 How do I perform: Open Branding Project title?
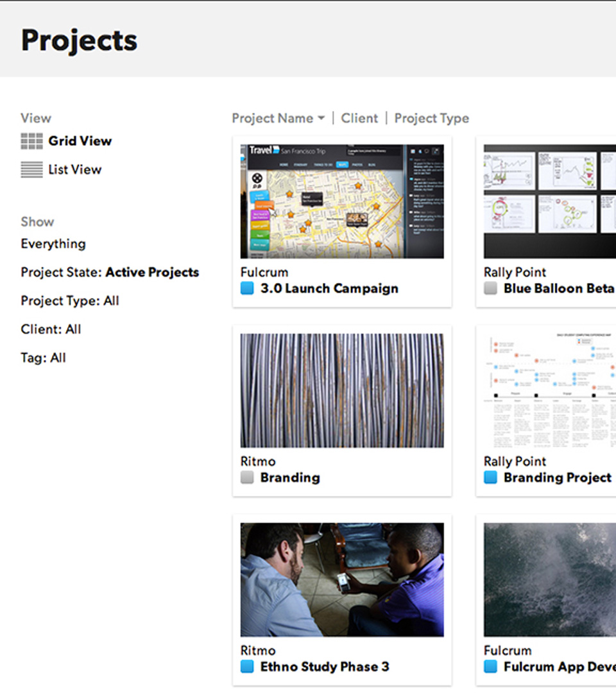558,478
